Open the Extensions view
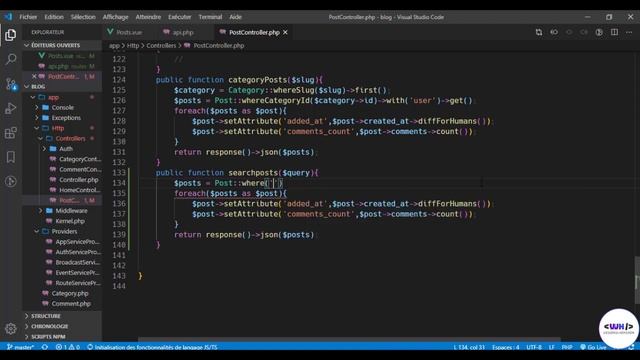 pyautogui.click(x=11, y=133)
